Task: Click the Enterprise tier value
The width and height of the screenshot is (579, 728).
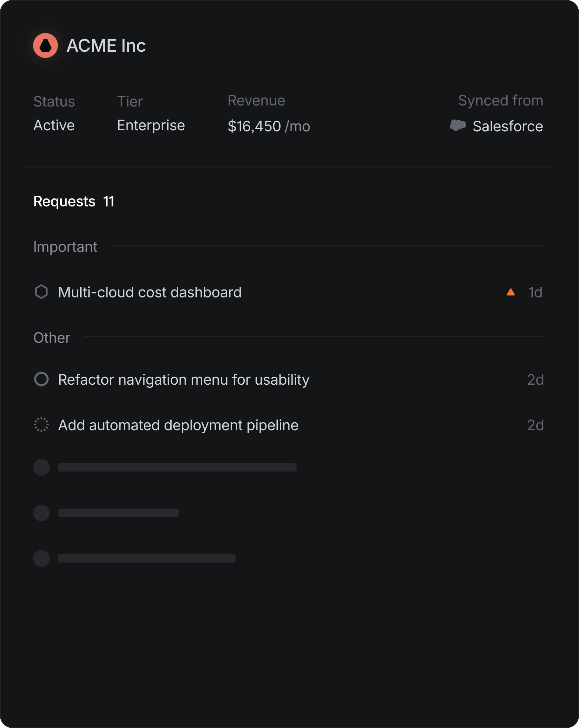Action: (x=151, y=125)
